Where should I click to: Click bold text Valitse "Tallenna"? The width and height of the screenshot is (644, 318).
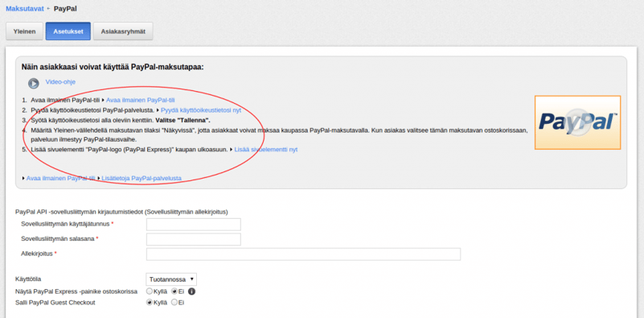(183, 120)
